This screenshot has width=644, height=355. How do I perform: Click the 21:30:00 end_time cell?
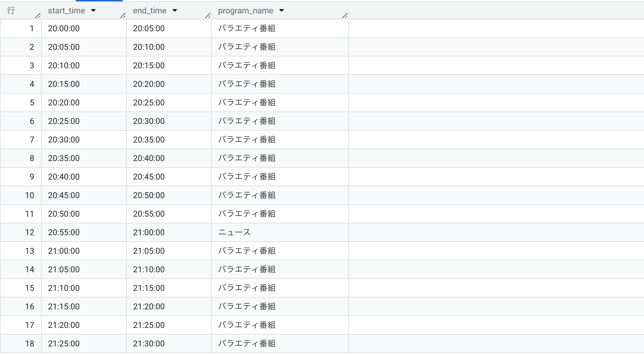tap(149, 344)
